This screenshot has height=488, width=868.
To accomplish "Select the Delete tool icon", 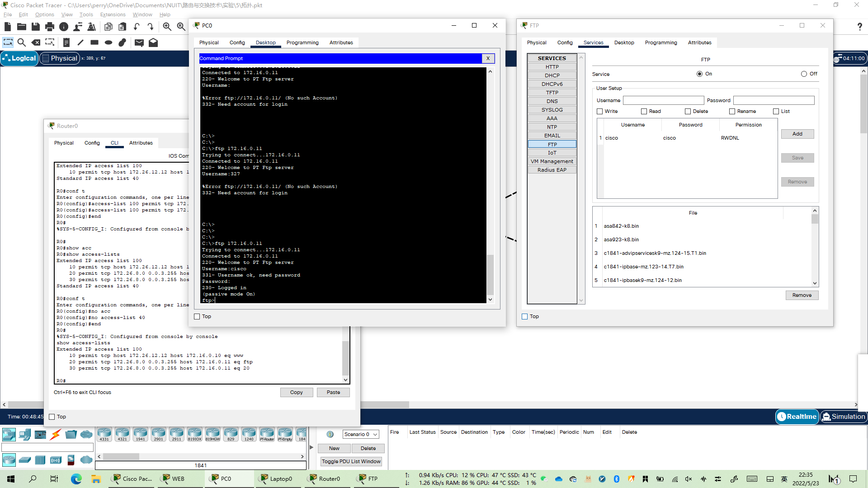I will point(36,42).
